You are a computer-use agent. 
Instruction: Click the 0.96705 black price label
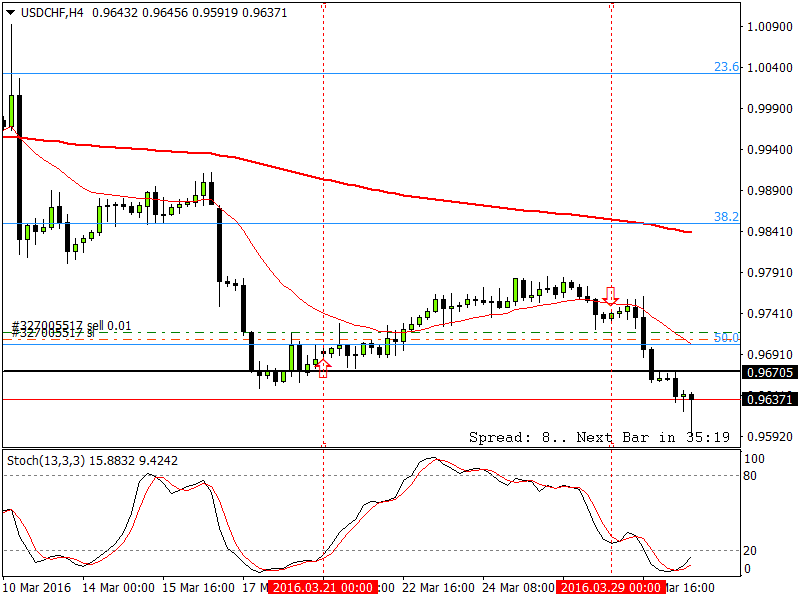coord(769,372)
